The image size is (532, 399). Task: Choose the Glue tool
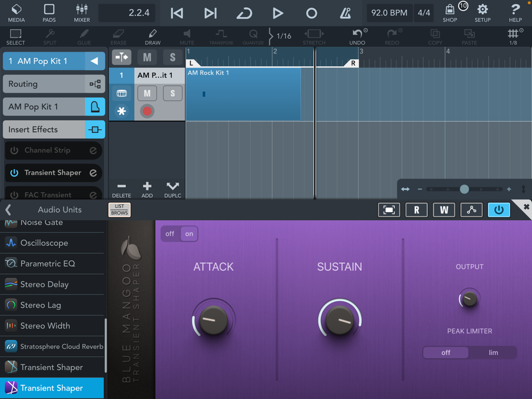pyautogui.click(x=84, y=37)
